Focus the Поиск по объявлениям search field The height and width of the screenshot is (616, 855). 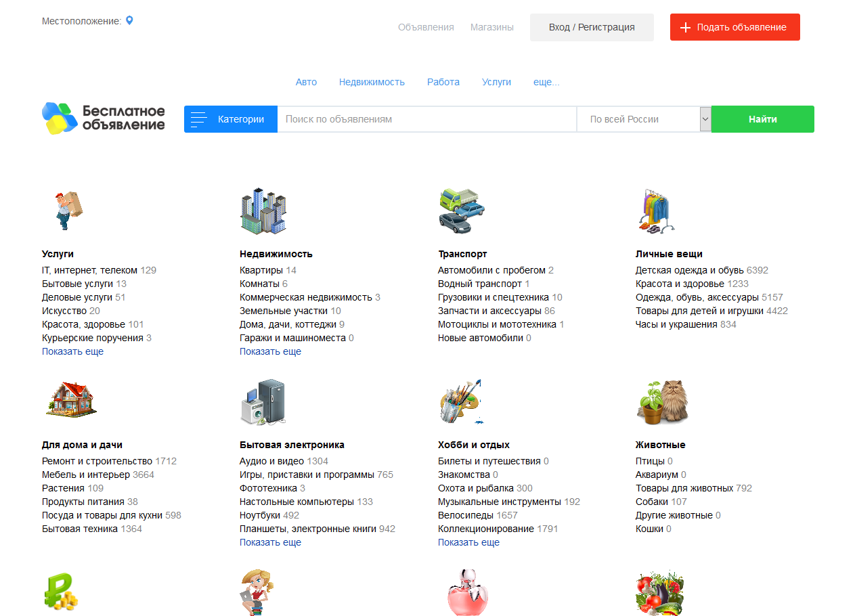pyautogui.click(x=426, y=119)
